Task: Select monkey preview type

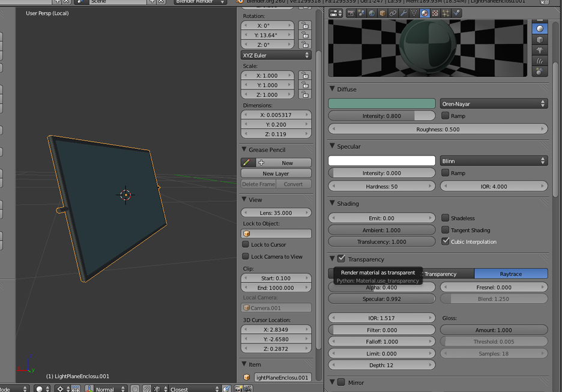Action: pos(539,50)
